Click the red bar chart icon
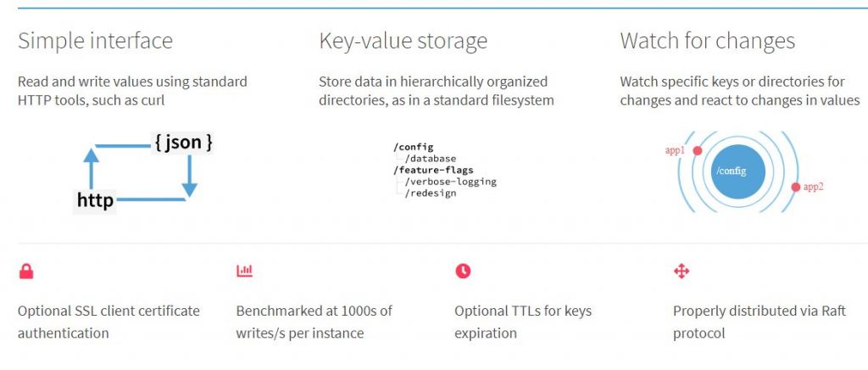Image resolution: width=868 pixels, height=370 pixels. tap(244, 271)
